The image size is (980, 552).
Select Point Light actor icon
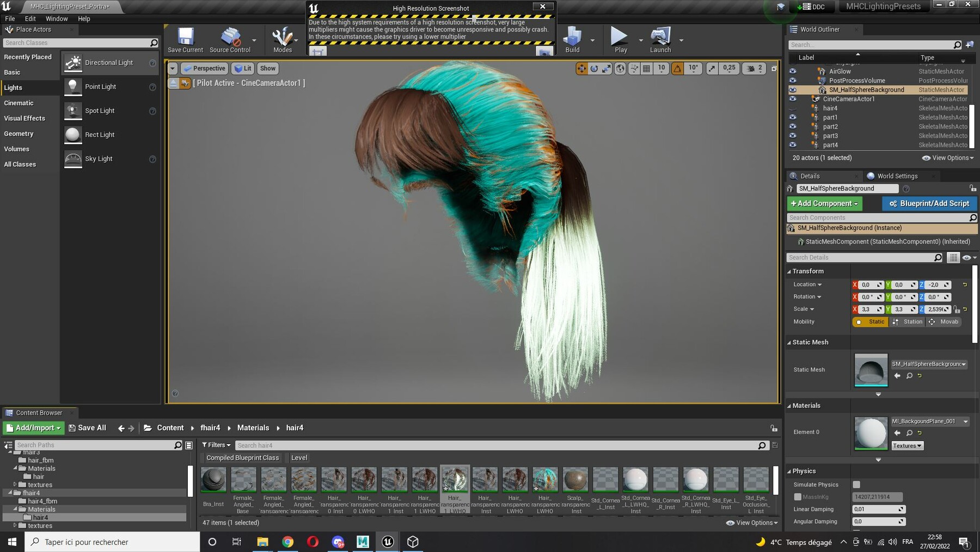click(x=73, y=87)
